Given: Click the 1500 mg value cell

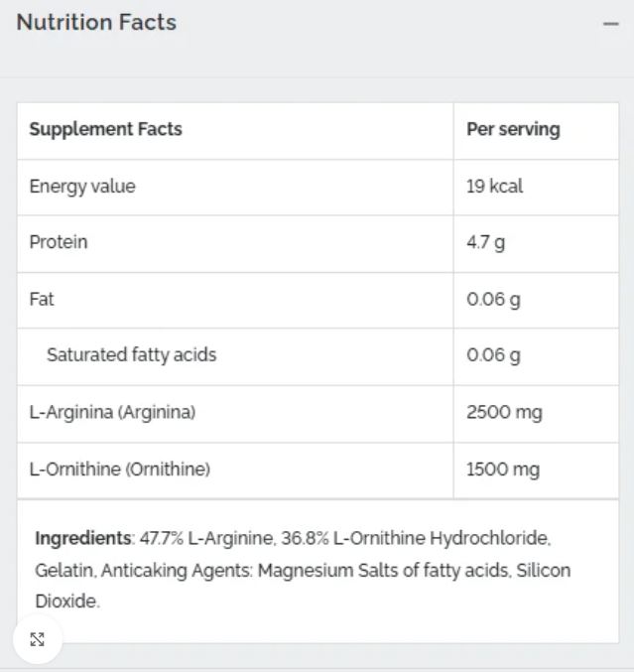Looking at the screenshot, I should click(x=536, y=470).
